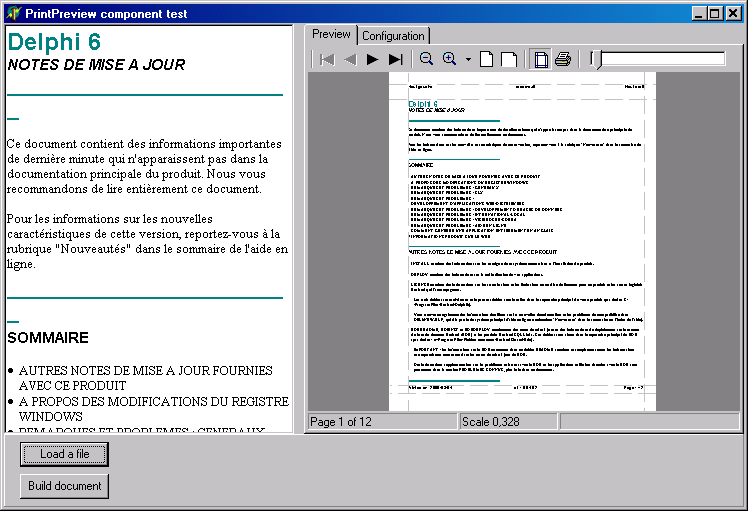Select the portrait page icon
The height and width of the screenshot is (511, 748).
click(x=487, y=59)
